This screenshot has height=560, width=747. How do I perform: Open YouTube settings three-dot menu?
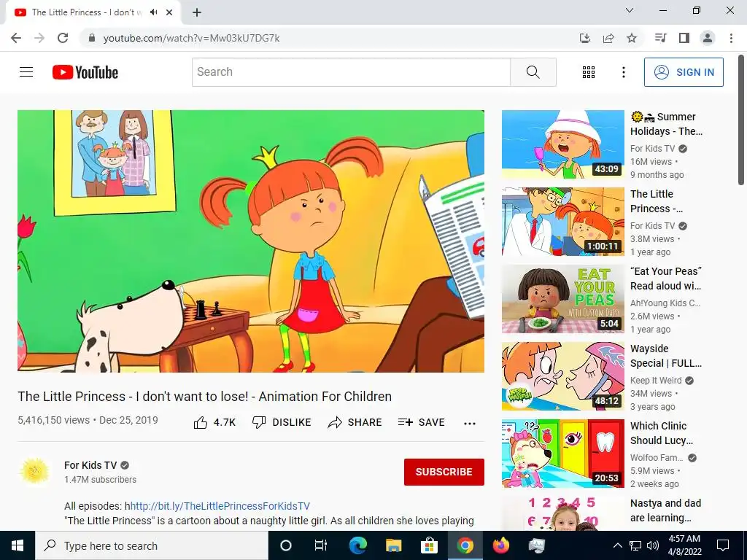[x=623, y=72]
